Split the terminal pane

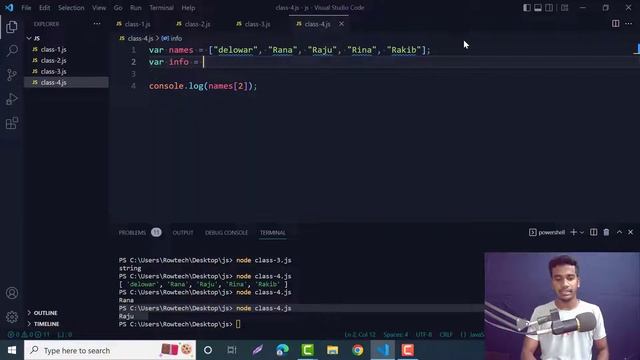click(x=593, y=232)
